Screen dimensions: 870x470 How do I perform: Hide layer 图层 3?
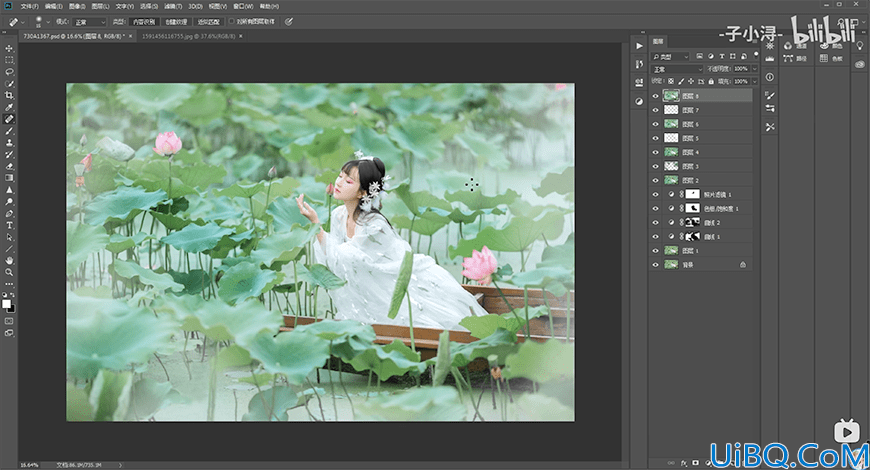click(x=655, y=166)
